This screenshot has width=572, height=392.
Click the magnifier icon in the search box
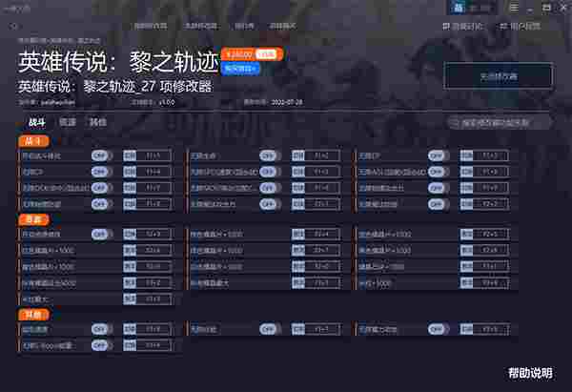(x=454, y=123)
